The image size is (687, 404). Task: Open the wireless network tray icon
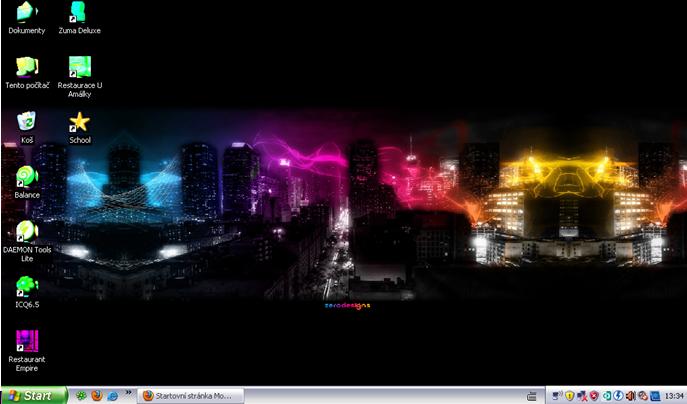tap(557, 396)
